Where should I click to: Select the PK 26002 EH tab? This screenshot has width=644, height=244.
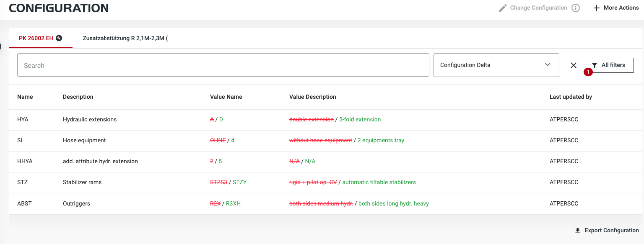click(x=36, y=38)
